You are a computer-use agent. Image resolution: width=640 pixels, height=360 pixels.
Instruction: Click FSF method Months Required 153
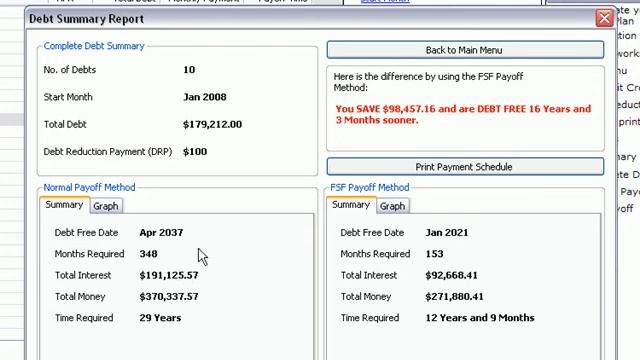point(434,254)
